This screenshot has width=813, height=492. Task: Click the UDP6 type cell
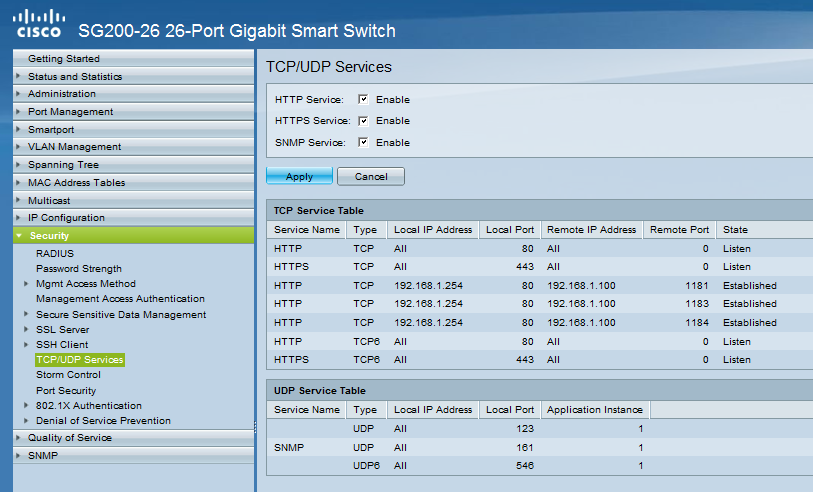366,466
